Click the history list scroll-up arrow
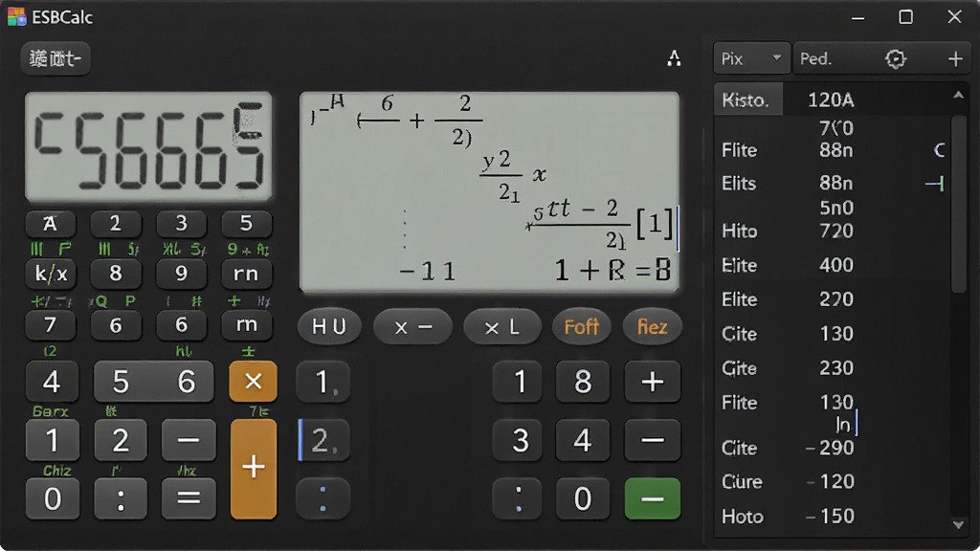980x551 pixels. (x=958, y=95)
